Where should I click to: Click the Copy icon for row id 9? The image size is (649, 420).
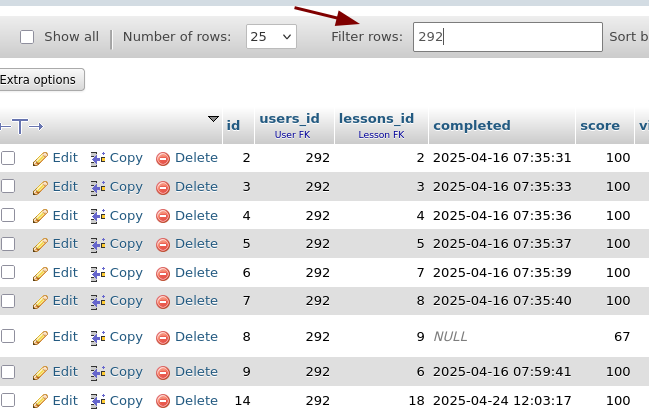[98, 373]
